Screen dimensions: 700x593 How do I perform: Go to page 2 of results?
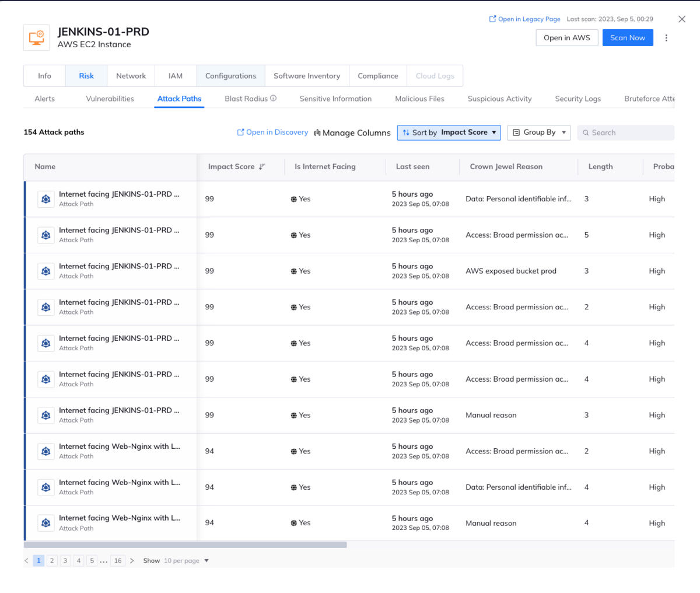52,561
